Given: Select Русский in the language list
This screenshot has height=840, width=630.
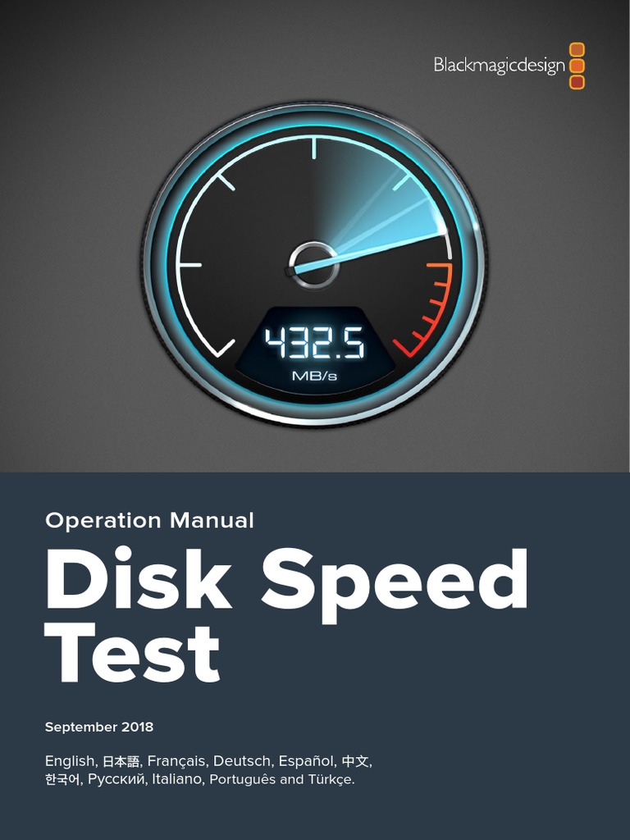Looking at the screenshot, I should [x=116, y=779].
